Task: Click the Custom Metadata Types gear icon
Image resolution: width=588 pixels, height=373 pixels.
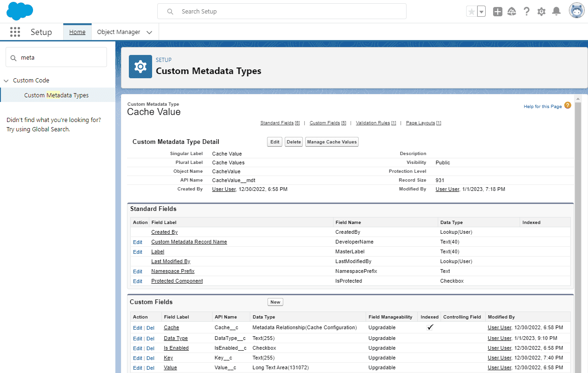Action: [140, 67]
